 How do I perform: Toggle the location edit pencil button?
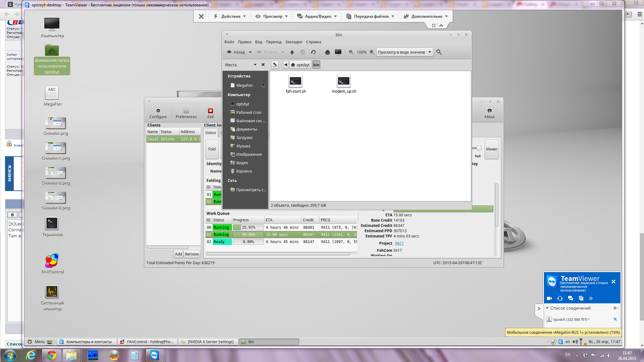click(275, 65)
